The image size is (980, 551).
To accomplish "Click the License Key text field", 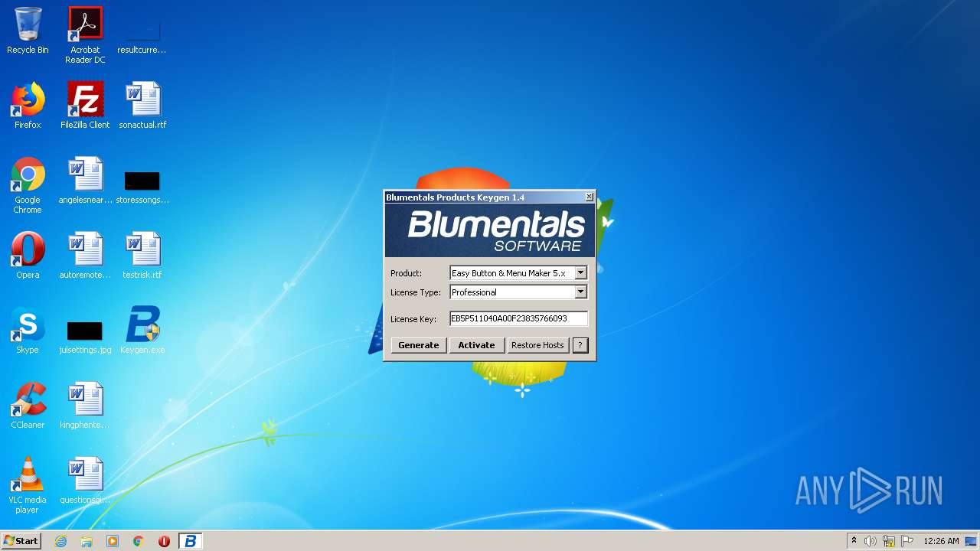I will pos(518,318).
